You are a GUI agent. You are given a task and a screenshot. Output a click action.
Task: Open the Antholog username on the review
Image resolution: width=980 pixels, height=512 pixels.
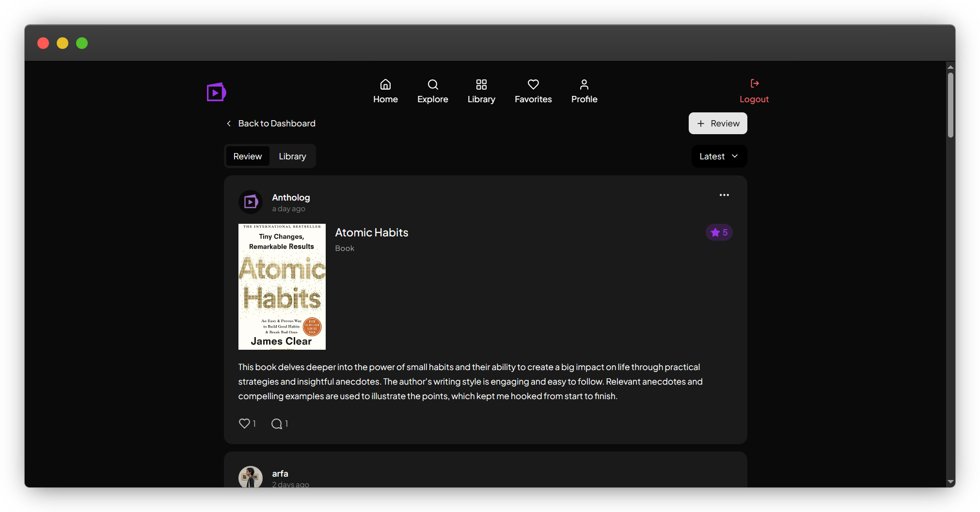point(291,197)
